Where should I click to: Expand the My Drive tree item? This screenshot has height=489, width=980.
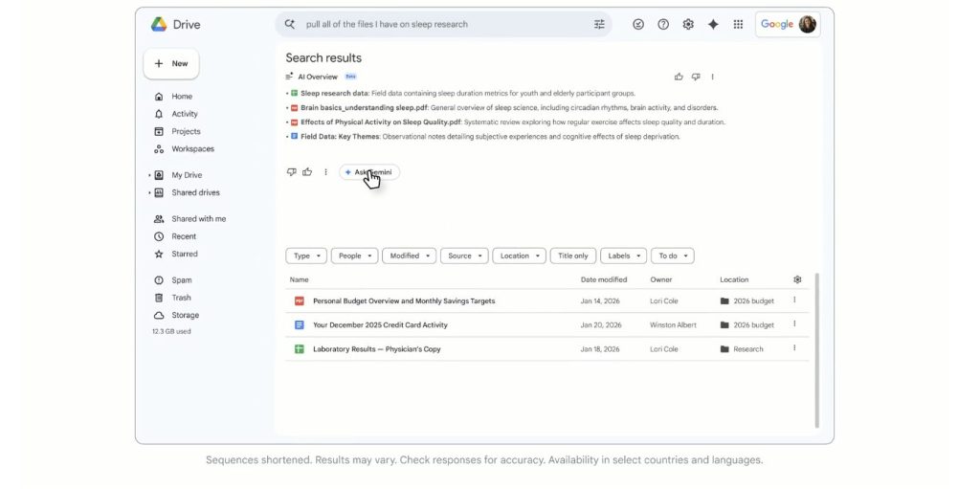tap(150, 175)
